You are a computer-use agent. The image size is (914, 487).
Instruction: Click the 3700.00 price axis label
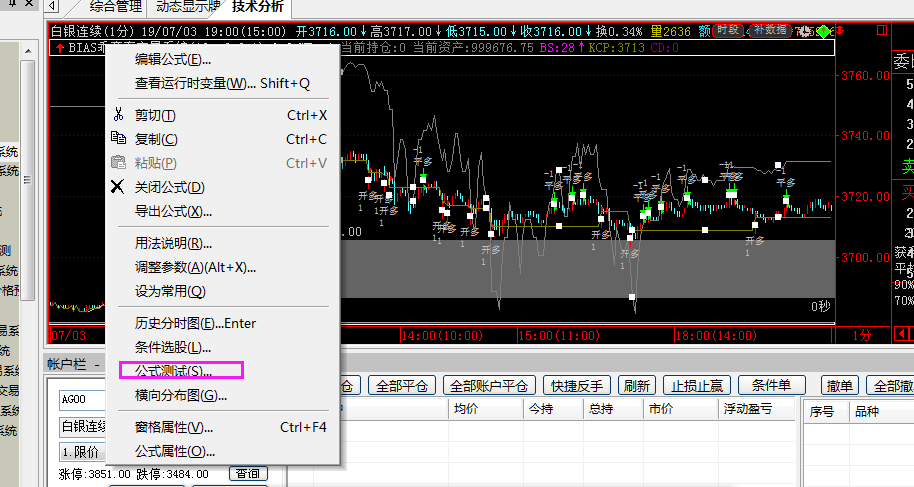[866, 257]
